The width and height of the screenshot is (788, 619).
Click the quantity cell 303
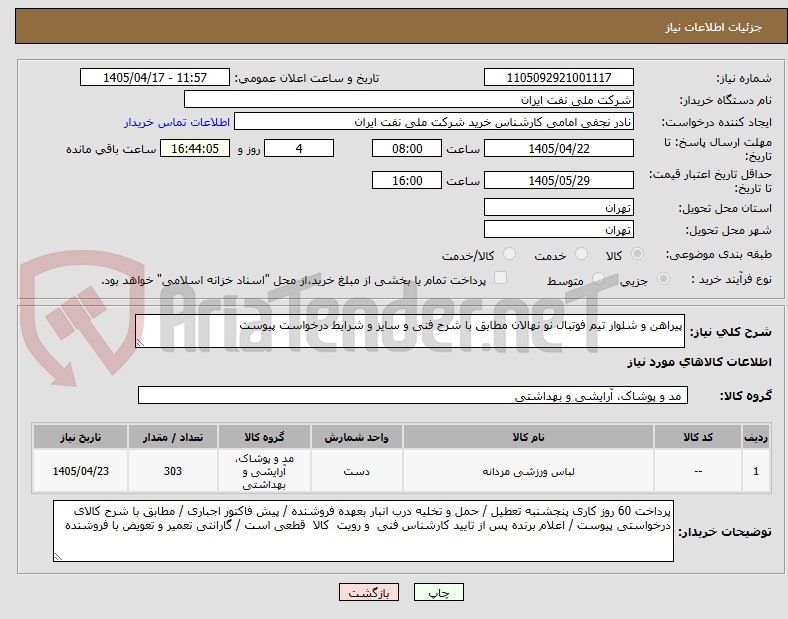coord(173,471)
